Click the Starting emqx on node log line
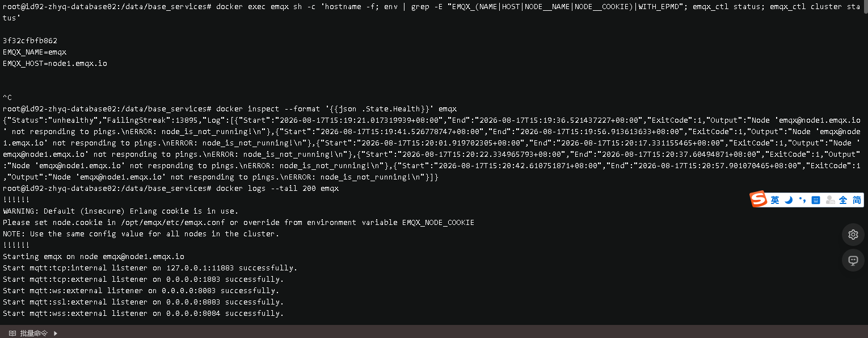The height and width of the screenshot is (338, 868). tap(94, 256)
